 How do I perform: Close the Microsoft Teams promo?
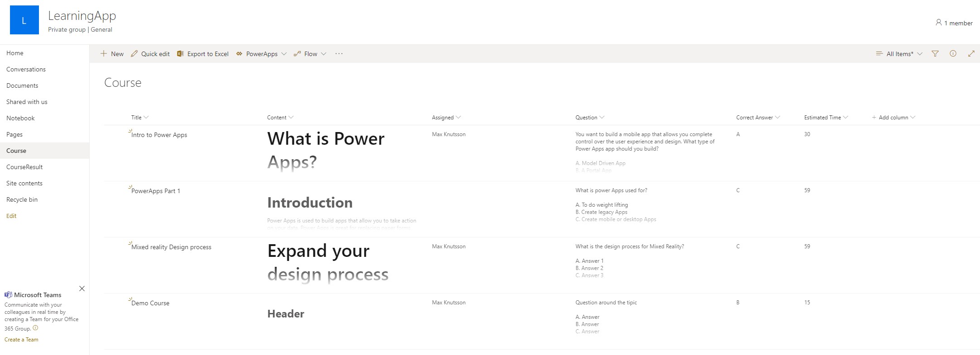coord(82,289)
